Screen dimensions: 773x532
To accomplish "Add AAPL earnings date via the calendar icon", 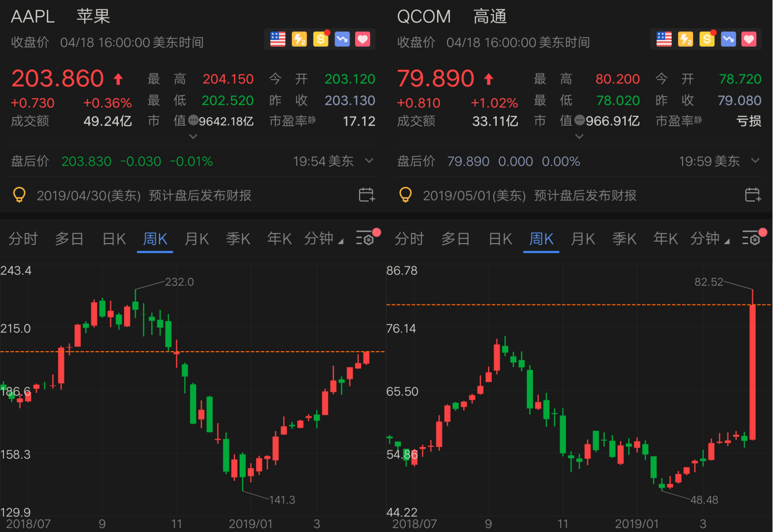I will (x=367, y=195).
